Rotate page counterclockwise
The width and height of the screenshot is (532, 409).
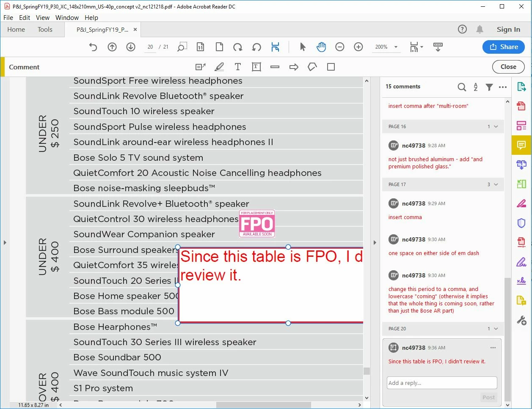256,47
